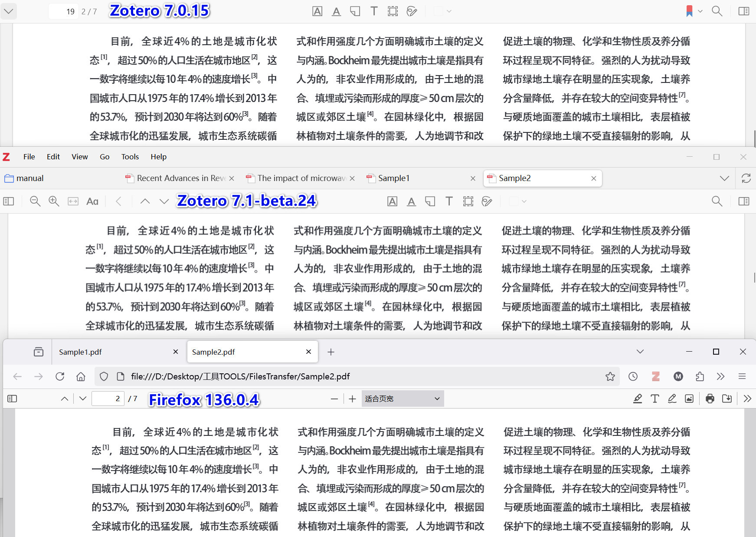The width and height of the screenshot is (756, 537).
Task: Open Tools menu in Zotero
Action: pos(130,157)
